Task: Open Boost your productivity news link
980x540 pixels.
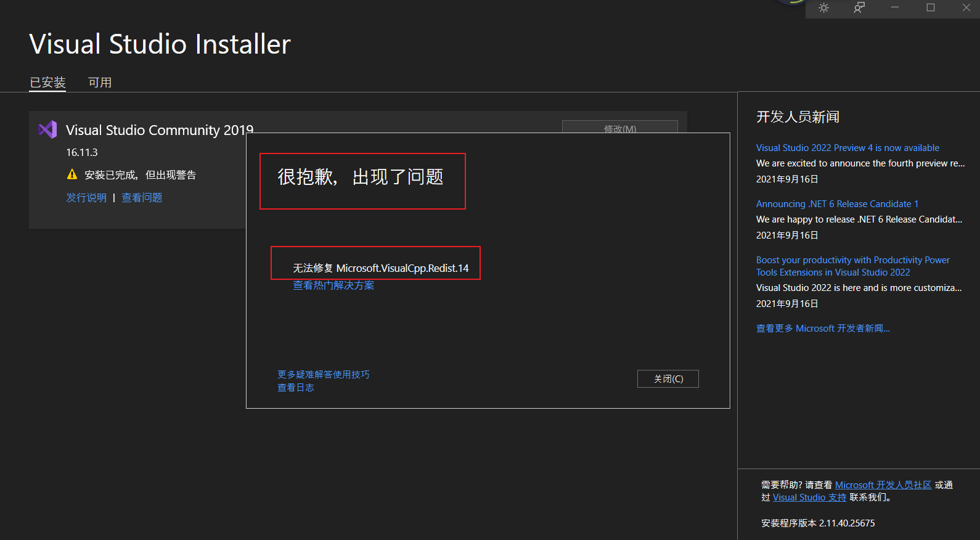Action: pos(853,266)
